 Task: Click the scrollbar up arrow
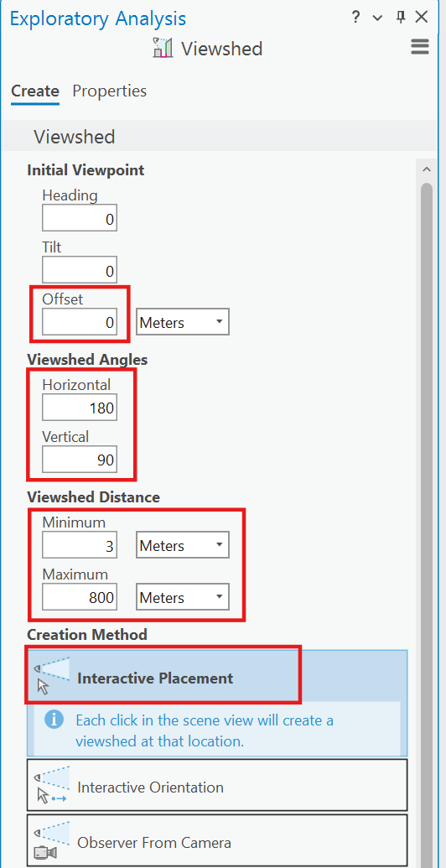(426, 169)
